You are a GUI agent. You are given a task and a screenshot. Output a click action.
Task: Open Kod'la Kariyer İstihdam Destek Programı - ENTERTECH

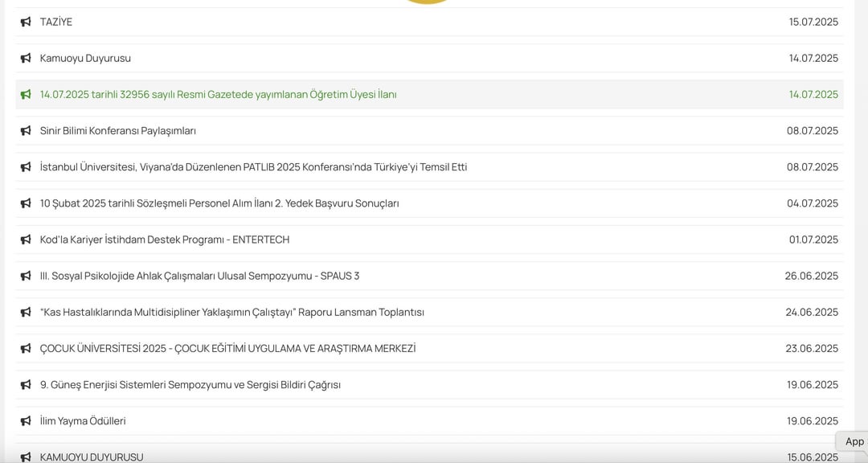click(x=165, y=240)
